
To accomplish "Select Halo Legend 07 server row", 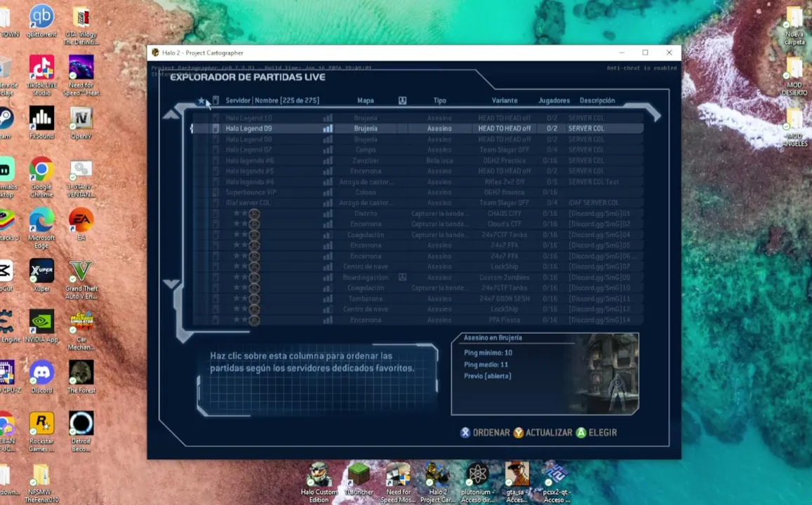I will tap(418, 149).
